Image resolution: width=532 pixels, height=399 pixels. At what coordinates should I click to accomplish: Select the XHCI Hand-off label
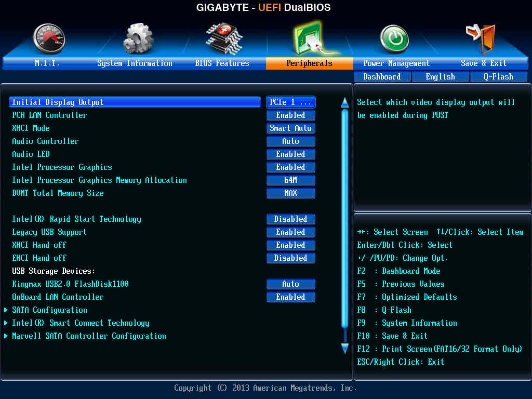click(x=39, y=245)
